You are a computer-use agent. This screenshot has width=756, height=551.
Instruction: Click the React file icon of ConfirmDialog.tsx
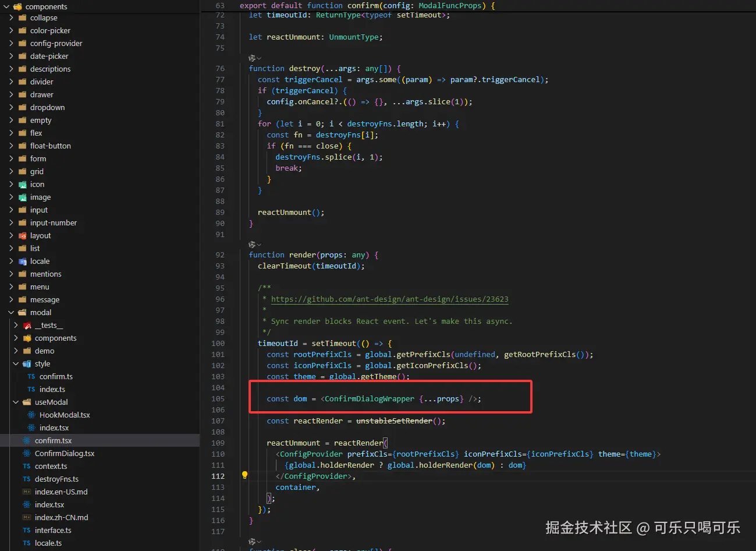click(27, 453)
